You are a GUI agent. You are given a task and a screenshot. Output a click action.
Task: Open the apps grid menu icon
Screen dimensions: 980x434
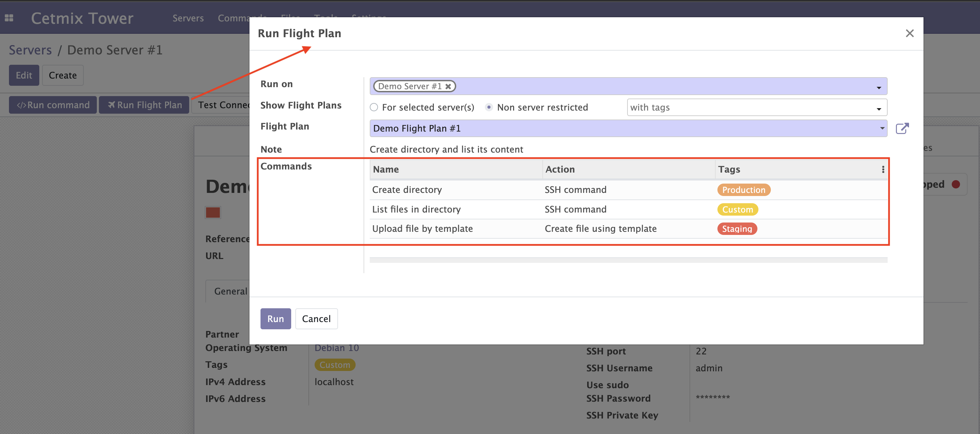click(x=9, y=18)
